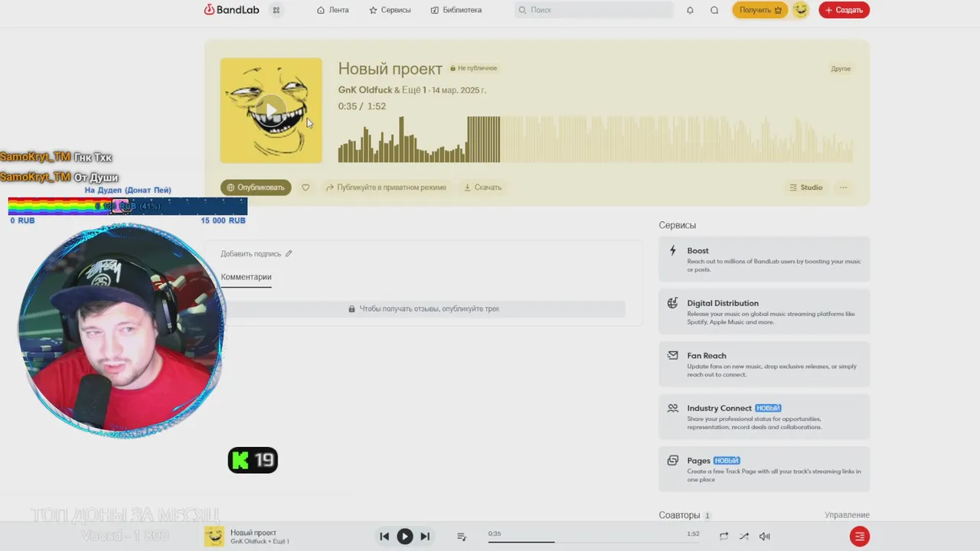Open the BandLab home logo

[x=234, y=10]
